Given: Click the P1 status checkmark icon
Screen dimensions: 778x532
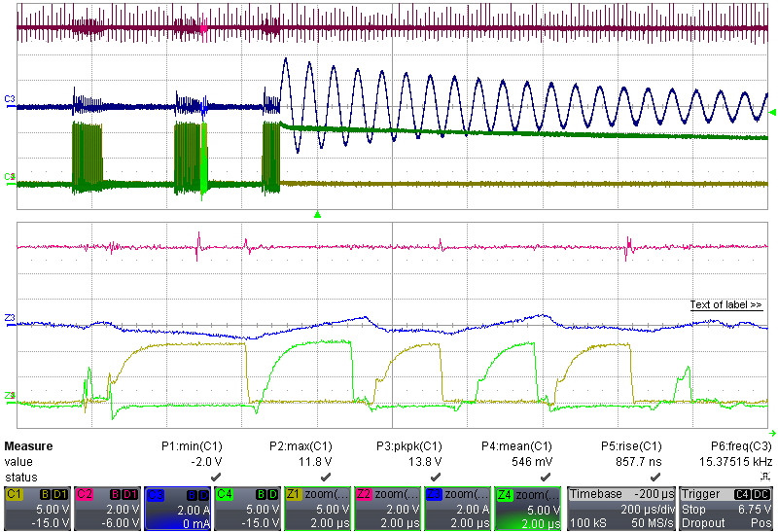Looking at the screenshot, I should coord(216,477).
